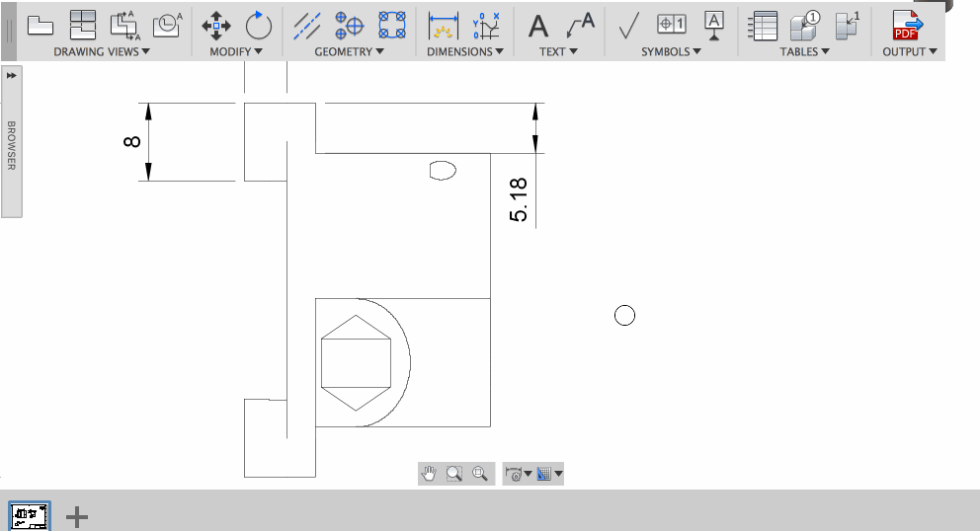Open the grid and snaps dropdown
Screen dimensions: 980x531
549,474
